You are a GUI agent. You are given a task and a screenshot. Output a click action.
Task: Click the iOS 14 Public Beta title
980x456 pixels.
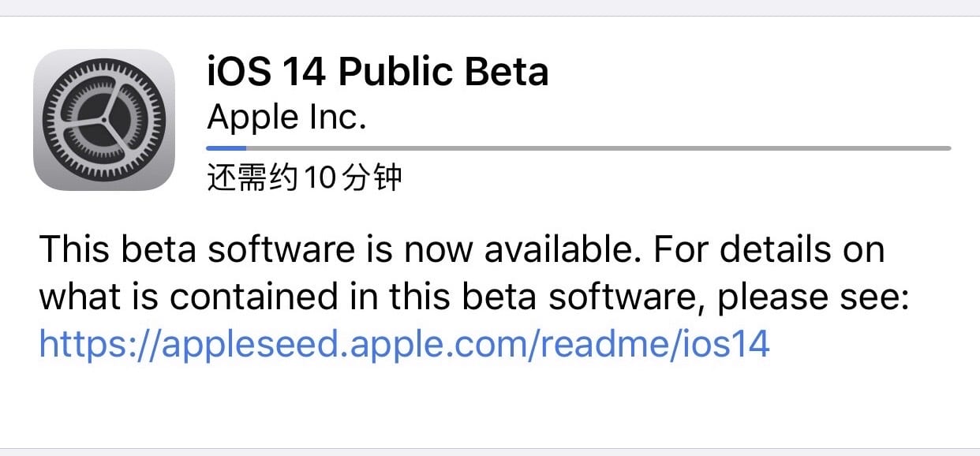pos(379,71)
